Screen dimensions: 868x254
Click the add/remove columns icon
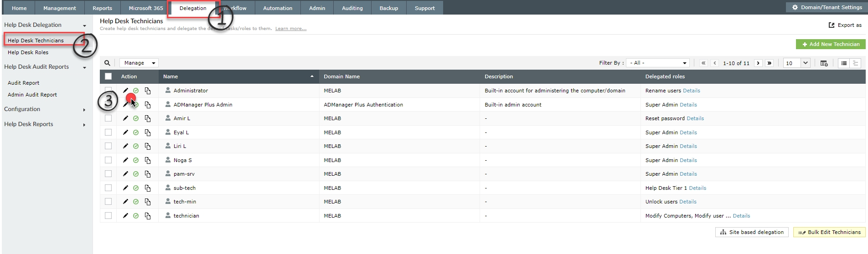(824, 63)
